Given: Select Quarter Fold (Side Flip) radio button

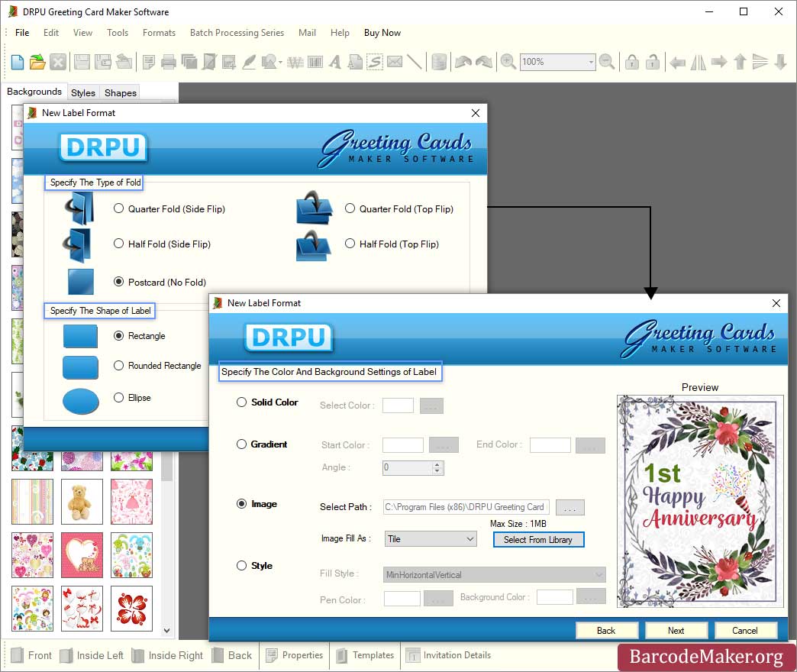Looking at the screenshot, I should (x=118, y=208).
